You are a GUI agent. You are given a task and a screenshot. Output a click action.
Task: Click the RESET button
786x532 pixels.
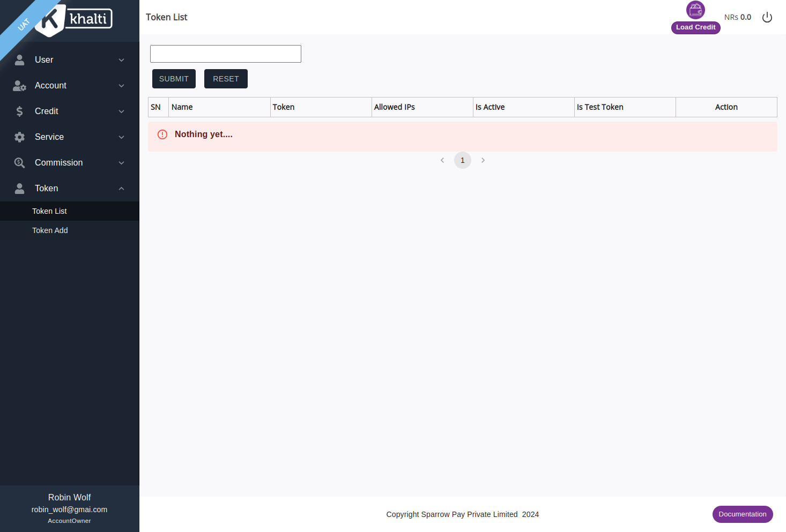[226, 79]
